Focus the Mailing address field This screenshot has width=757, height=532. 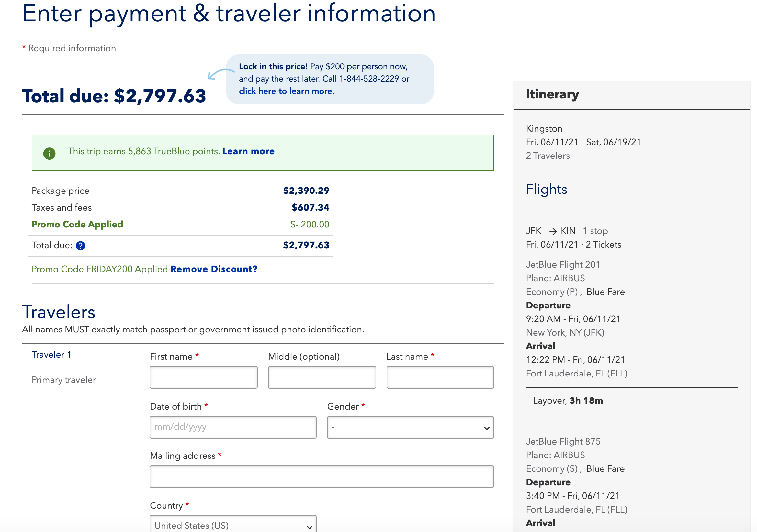point(322,477)
